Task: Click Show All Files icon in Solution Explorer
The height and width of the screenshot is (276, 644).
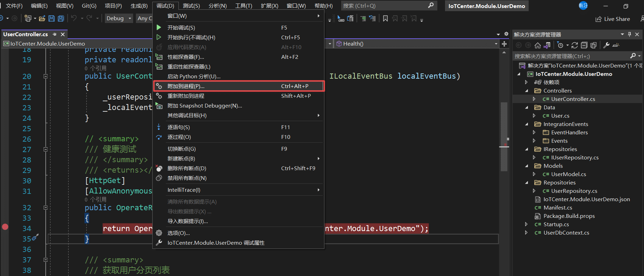Action: point(594,45)
